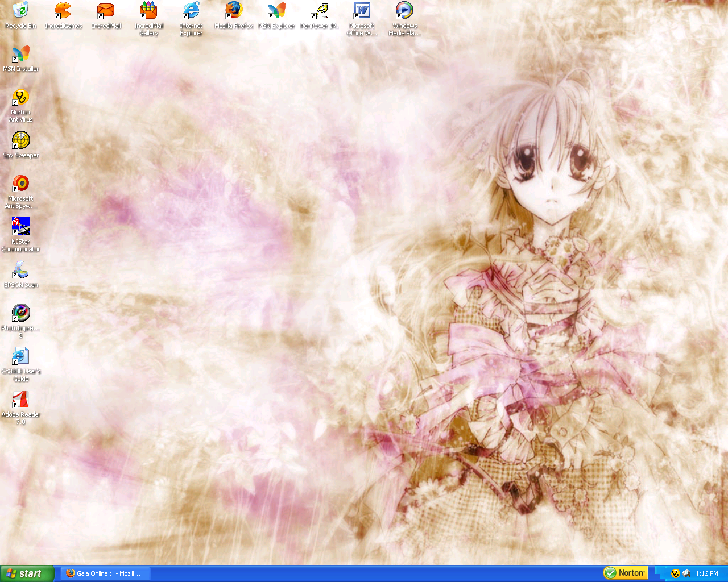Click the 1:12 PM taskbar clock
This screenshot has height=582, width=728.
click(707, 573)
